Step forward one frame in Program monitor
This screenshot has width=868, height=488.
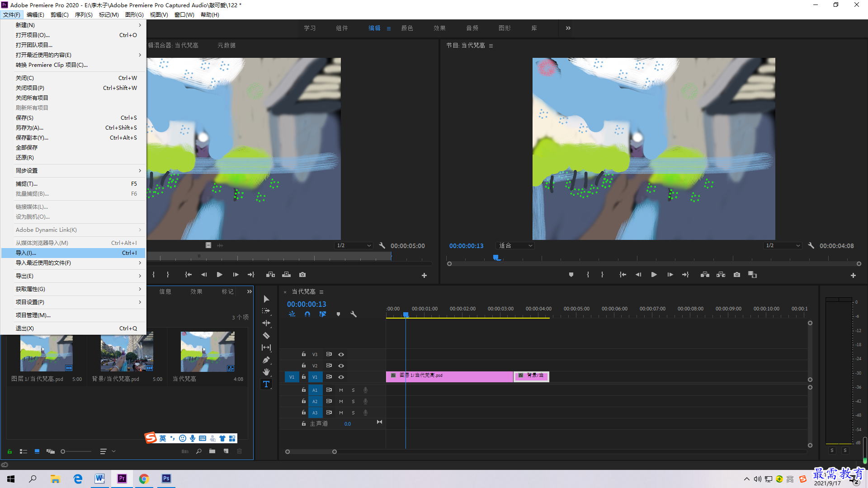point(670,275)
